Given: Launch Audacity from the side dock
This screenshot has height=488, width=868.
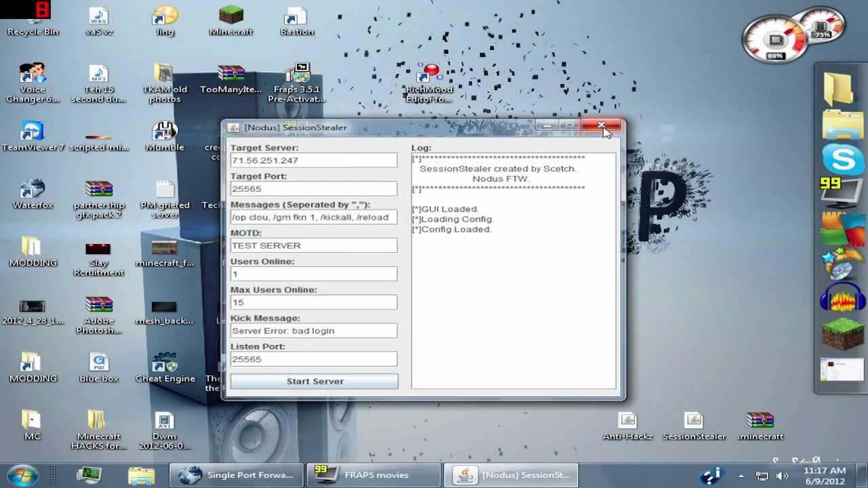Looking at the screenshot, I should pos(843,297).
